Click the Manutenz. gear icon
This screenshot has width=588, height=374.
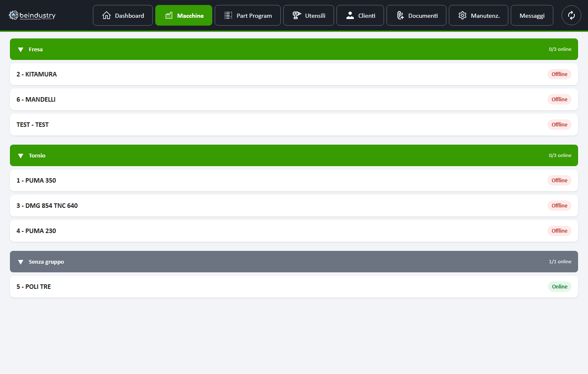(x=462, y=15)
